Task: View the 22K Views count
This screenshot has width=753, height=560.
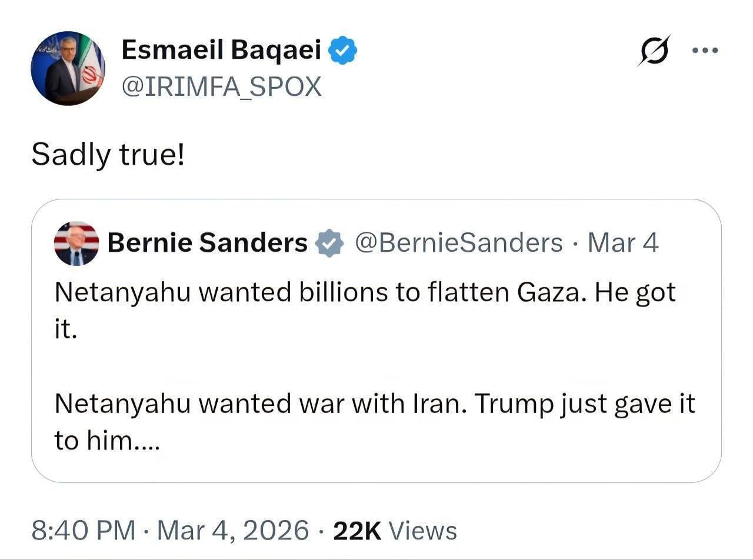Action: click(x=395, y=530)
